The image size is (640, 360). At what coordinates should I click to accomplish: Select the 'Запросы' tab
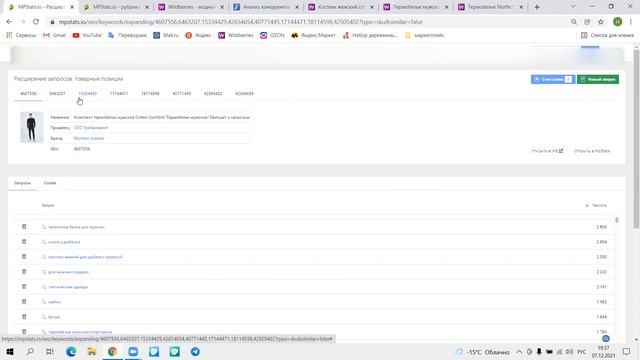22,183
